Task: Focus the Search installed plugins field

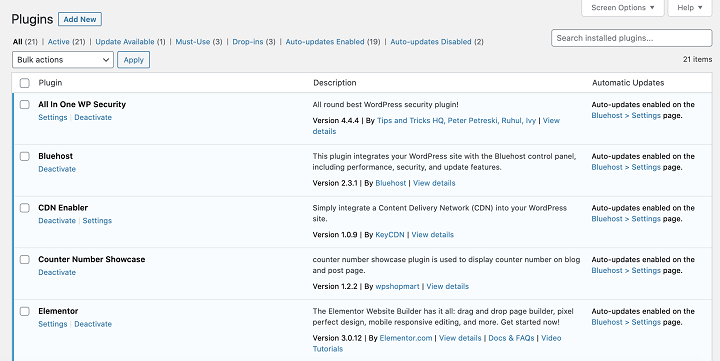Action: point(631,38)
